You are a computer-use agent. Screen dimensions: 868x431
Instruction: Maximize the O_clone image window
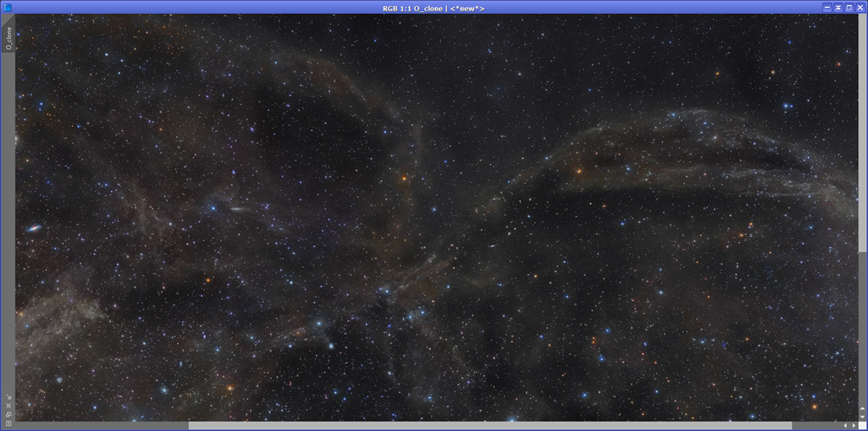coord(850,7)
